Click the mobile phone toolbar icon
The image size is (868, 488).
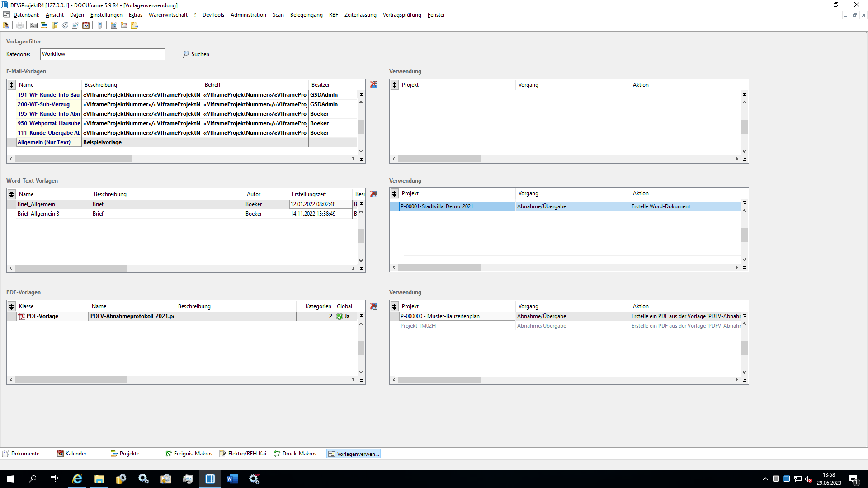(100, 25)
